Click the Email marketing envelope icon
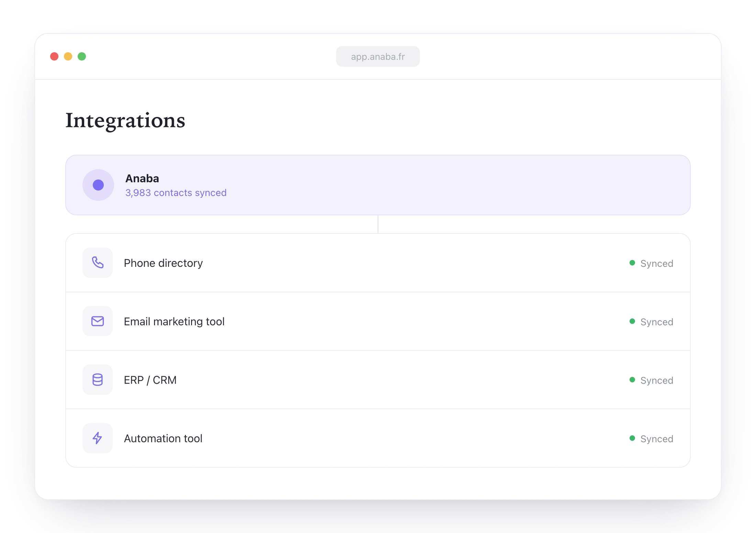The height and width of the screenshot is (533, 756). point(98,321)
